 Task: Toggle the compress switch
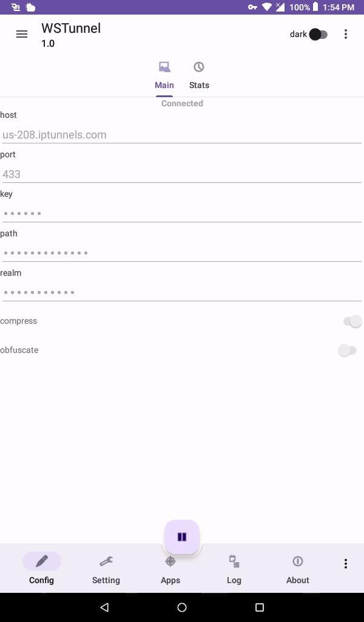click(352, 321)
